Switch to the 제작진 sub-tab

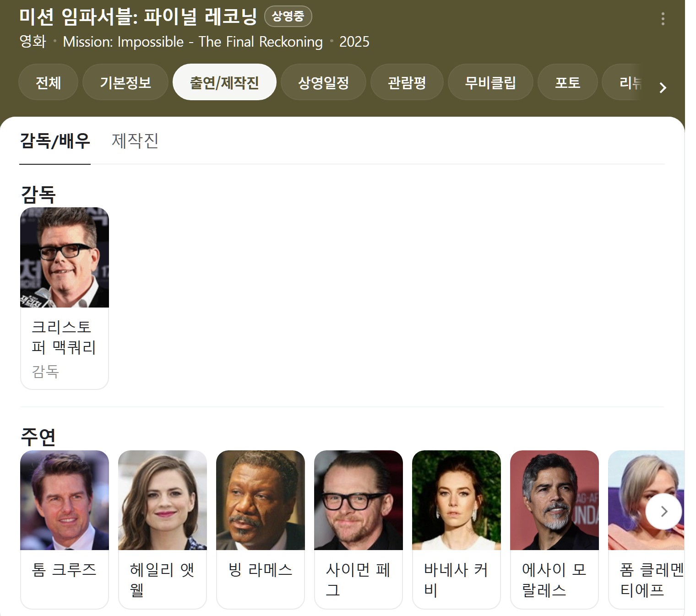(x=135, y=141)
